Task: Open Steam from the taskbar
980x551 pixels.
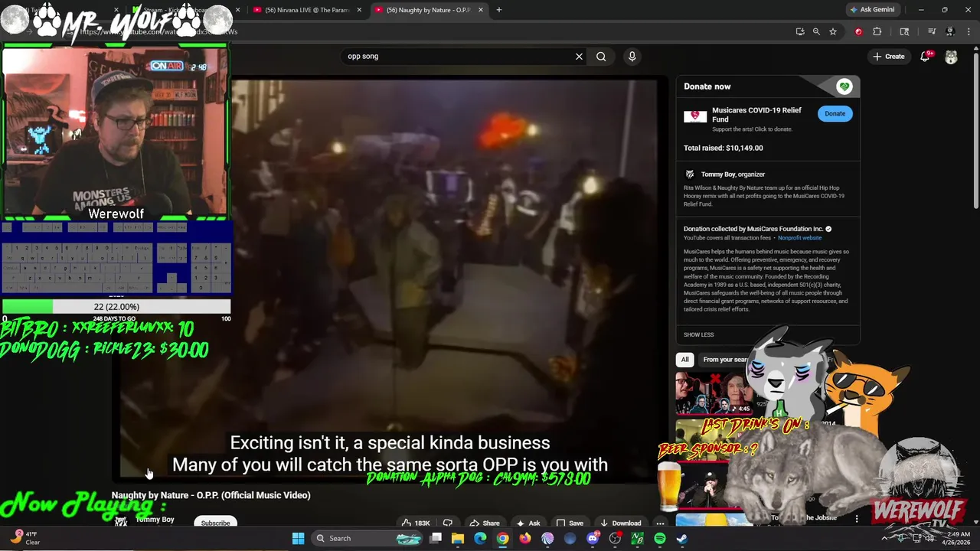Action: point(682,539)
